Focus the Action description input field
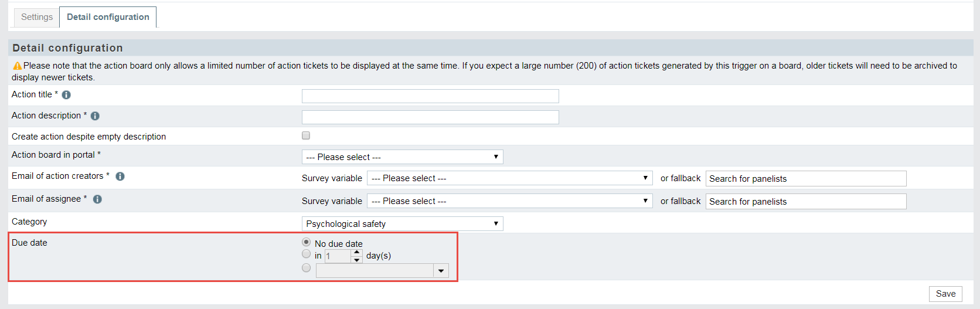The width and height of the screenshot is (980, 309). coord(430,117)
